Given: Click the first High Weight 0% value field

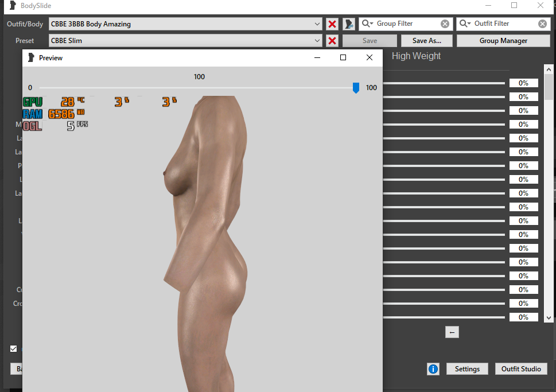Looking at the screenshot, I should (x=523, y=83).
